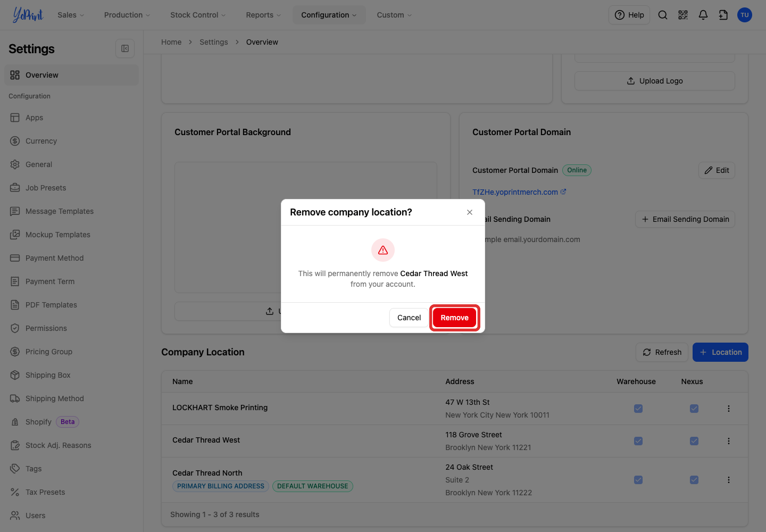Toggle Nexus checkbox for Cedar Thread West
The height and width of the screenshot is (532, 766).
[x=694, y=441]
